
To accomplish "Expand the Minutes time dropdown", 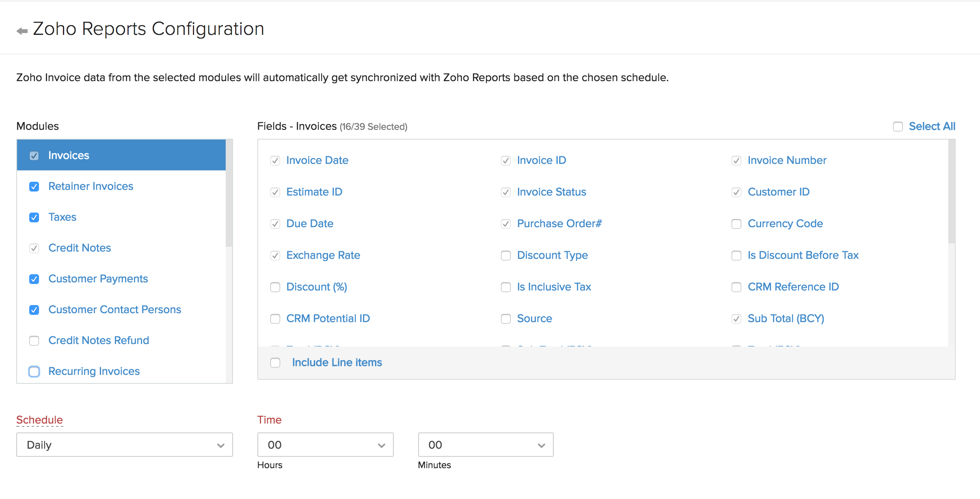I will click(x=486, y=445).
